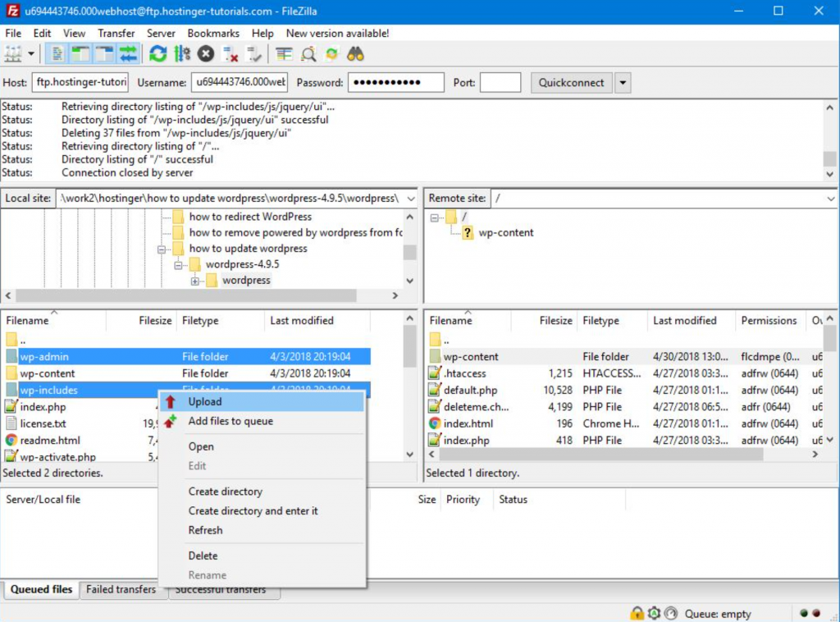Toggle the transfer queue display
This screenshot has width=840, height=622.
[x=128, y=54]
